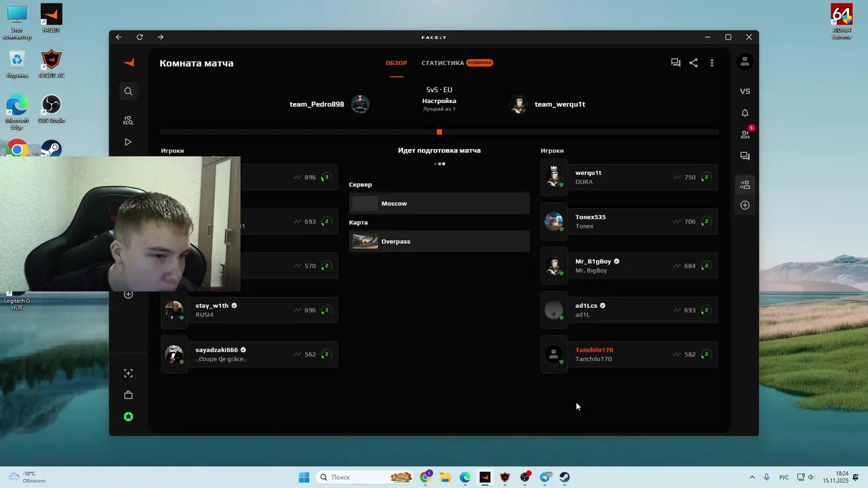Viewport: 868px width, 488px height.
Task: Open the AIDA64 Extreme desktop shortcut
Action: pyautogui.click(x=842, y=21)
